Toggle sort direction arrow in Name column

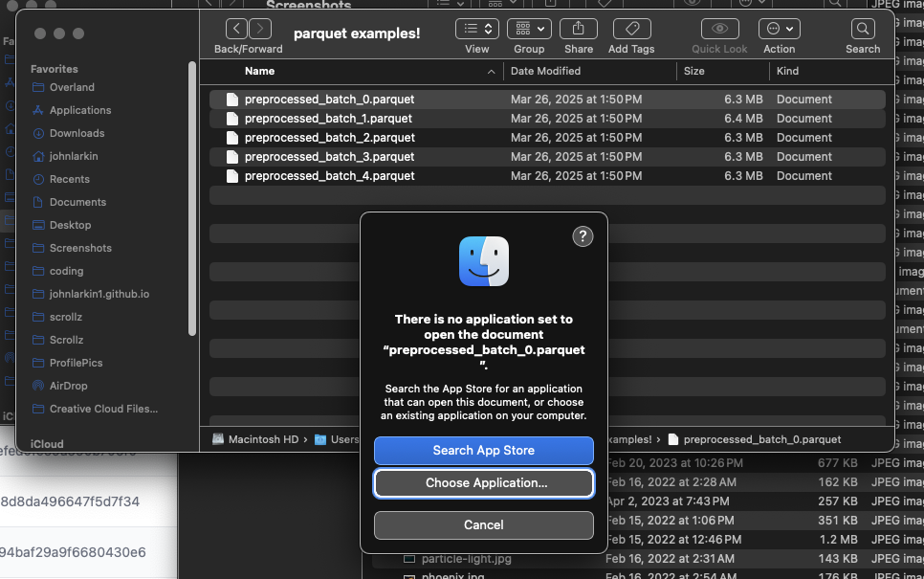(x=491, y=72)
